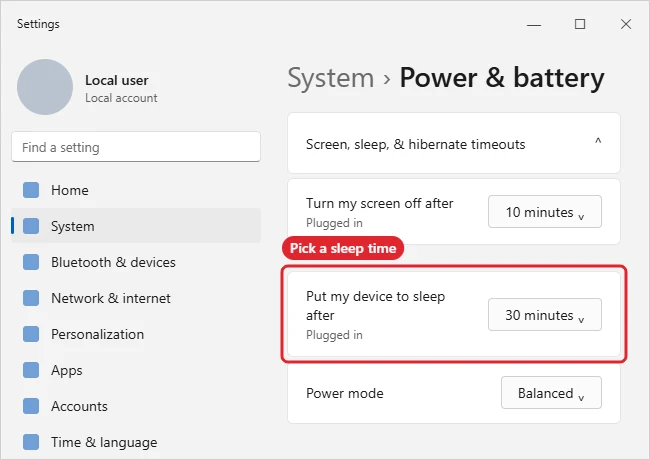The image size is (650, 460).
Task: Switch to Personalization settings
Action: click(x=136, y=334)
